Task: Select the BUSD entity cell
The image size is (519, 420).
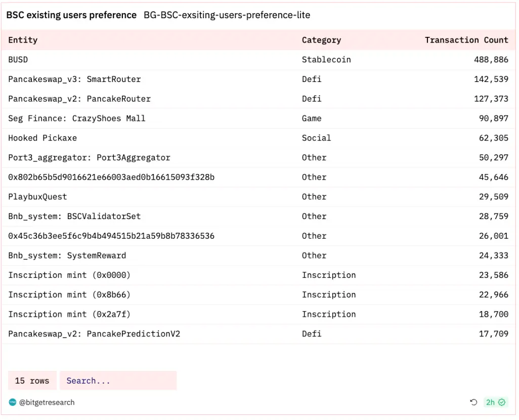Action: (x=18, y=60)
